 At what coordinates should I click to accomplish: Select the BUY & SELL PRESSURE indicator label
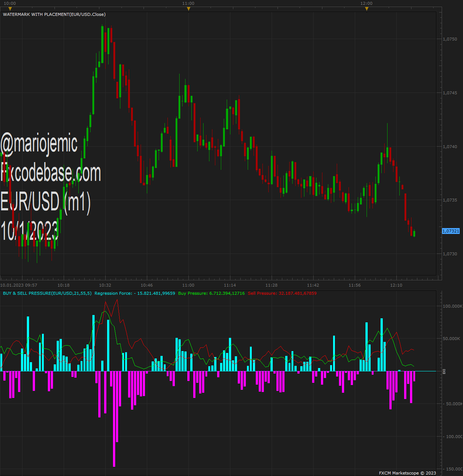click(x=47, y=293)
